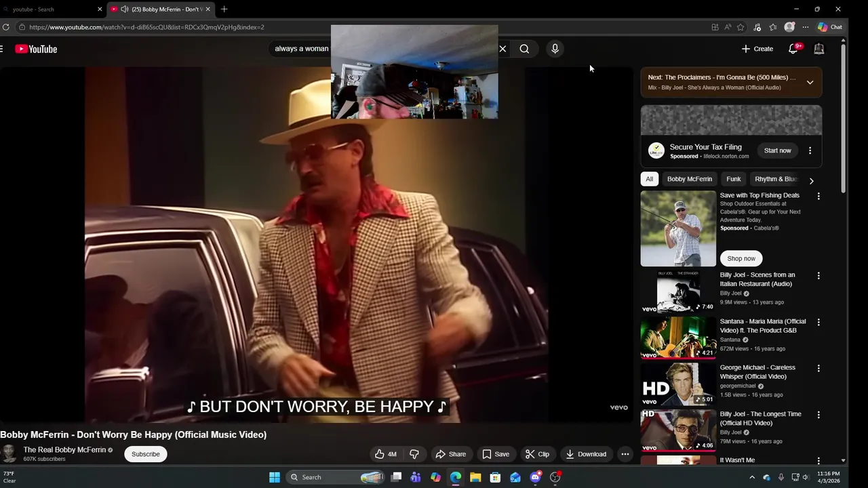Image resolution: width=868 pixels, height=488 pixels.
Task: Like the video with thumbs up
Action: tap(386, 454)
